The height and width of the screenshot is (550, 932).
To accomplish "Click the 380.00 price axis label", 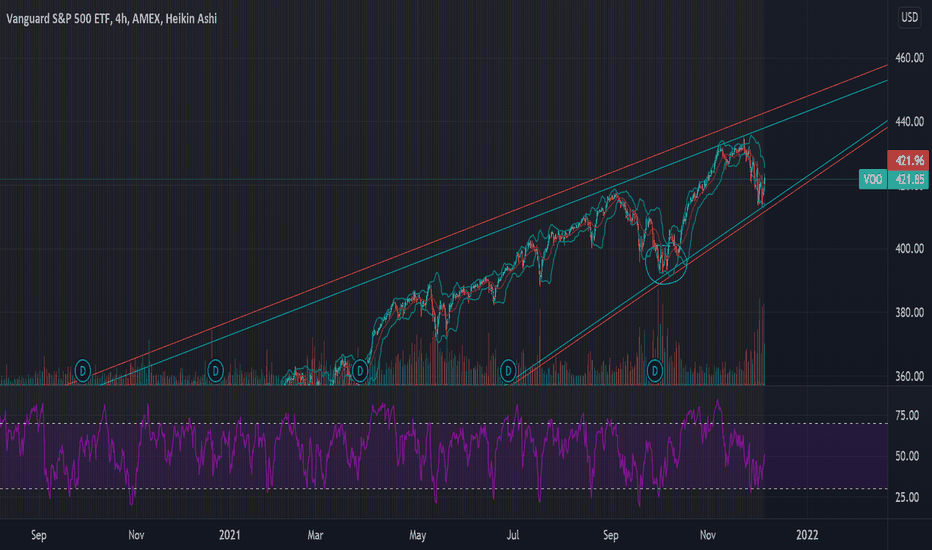I will pos(909,312).
